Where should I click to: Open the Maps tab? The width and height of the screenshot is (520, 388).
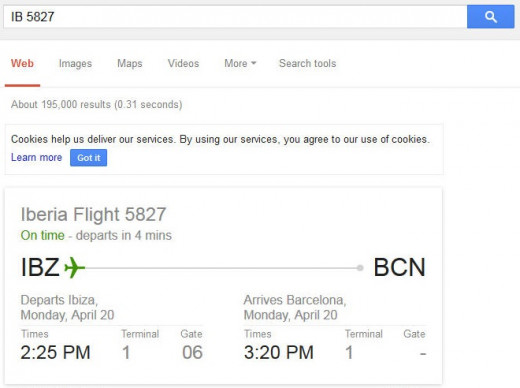130,63
